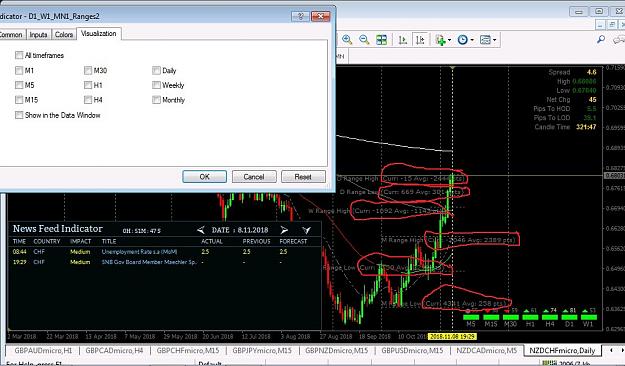The height and width of the screenshot is (366, 625).
Task: Open the GBPUSDmicro,M15 chart tab
Action: click(x=412, y=350)
